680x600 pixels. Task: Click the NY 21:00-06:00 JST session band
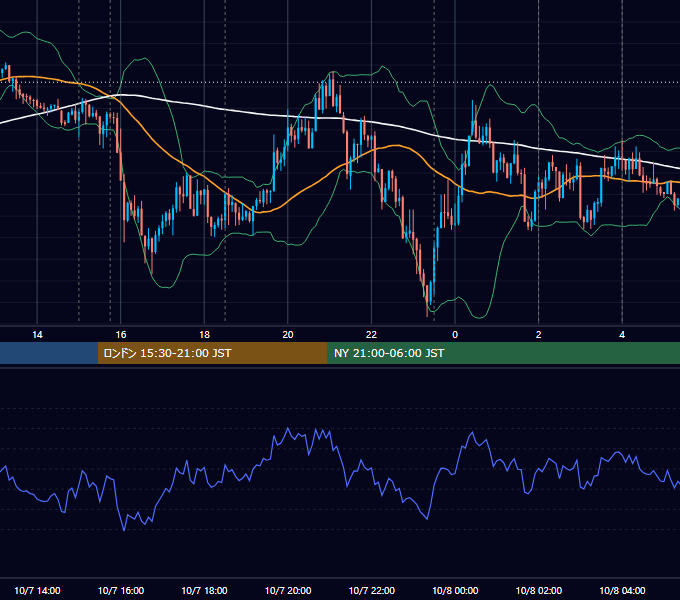[503, 353]
